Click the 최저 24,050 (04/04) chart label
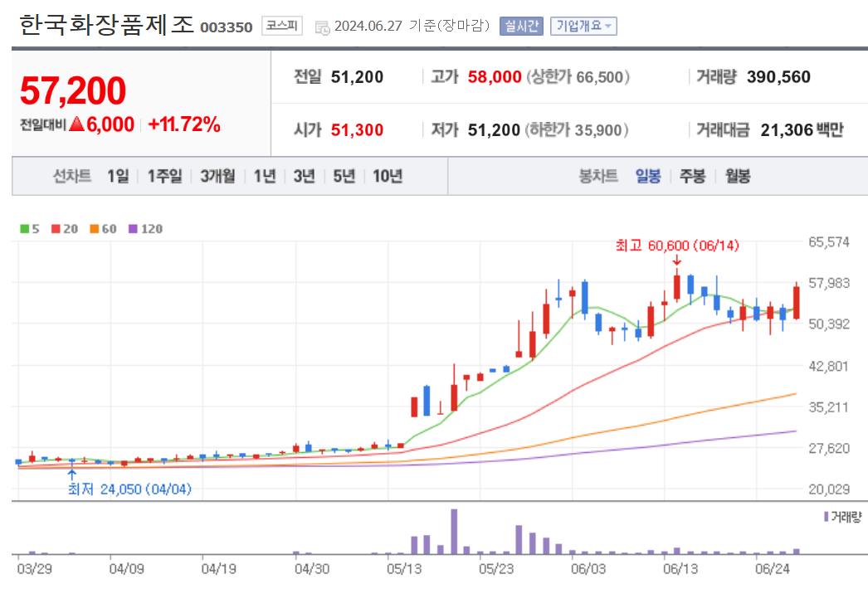868x594 pixels. tap(129, 489)
